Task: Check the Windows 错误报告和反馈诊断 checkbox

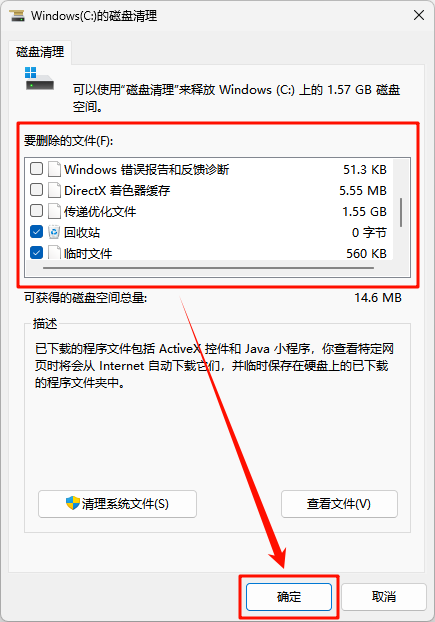Action: pos(36,169)
